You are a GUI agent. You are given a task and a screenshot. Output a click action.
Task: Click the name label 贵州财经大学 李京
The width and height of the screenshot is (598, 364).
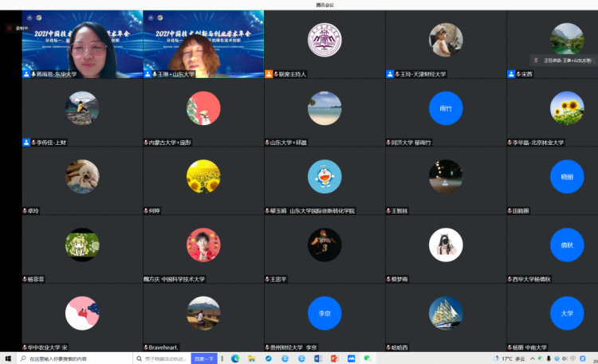click(x=293, y=347)
